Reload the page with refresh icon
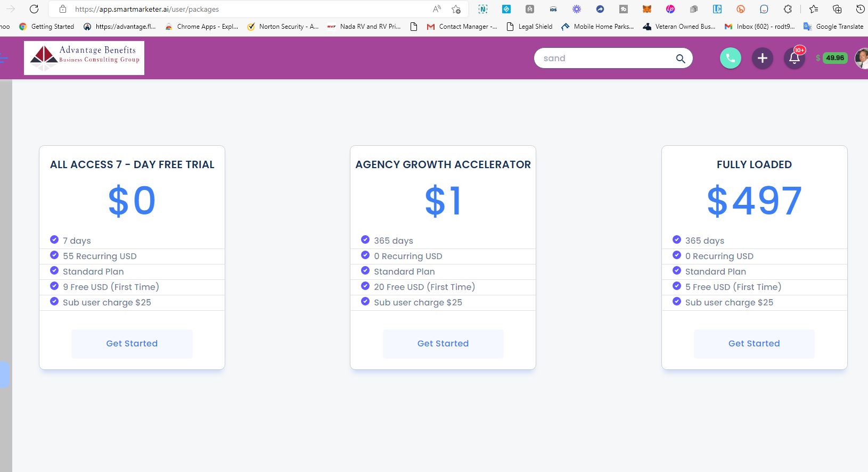This screenshot has width=868, height=472. tap(34, 9)
